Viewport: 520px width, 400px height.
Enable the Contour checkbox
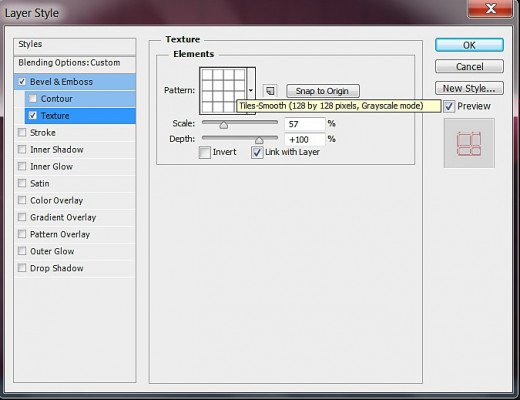[x=33, y=99]
